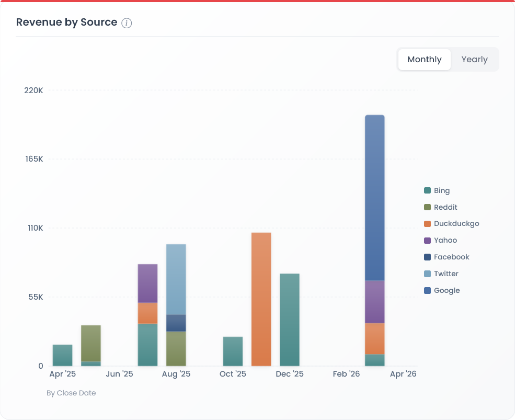Select the Monthly tab in the view switcher

coord(424,59)
